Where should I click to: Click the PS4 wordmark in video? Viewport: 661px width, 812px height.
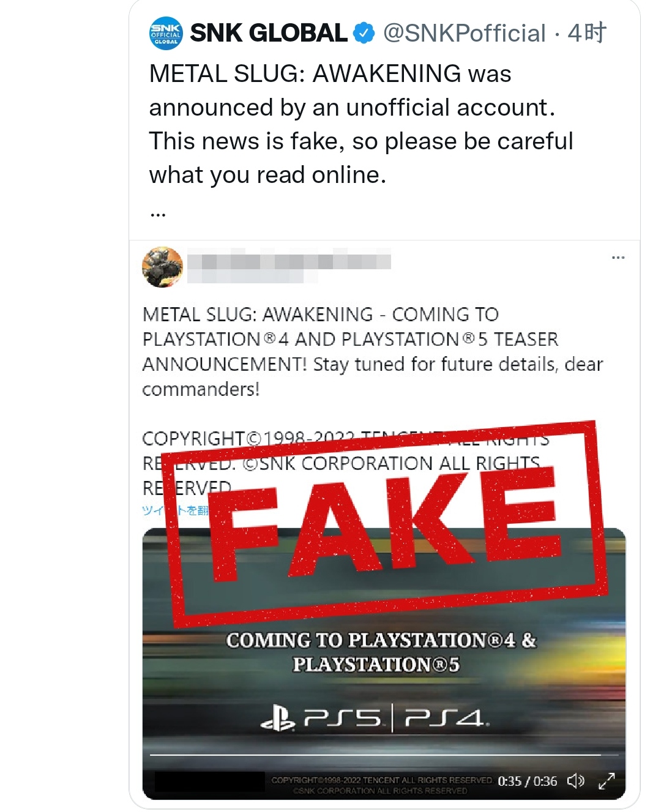click(x=445, y=718)
